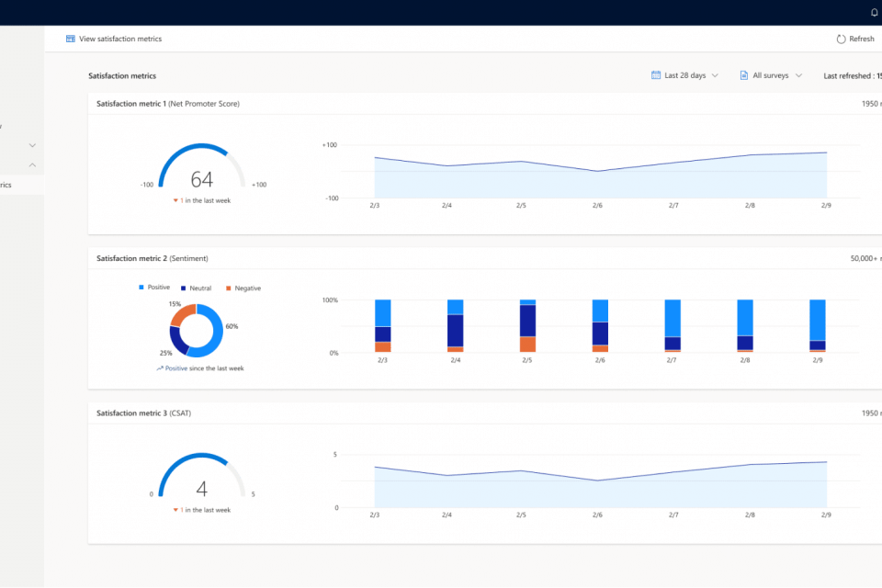This screenshot has height=588, width=882.
Task: Click the circular Refresh arrow icon
Action: [841, 39]
